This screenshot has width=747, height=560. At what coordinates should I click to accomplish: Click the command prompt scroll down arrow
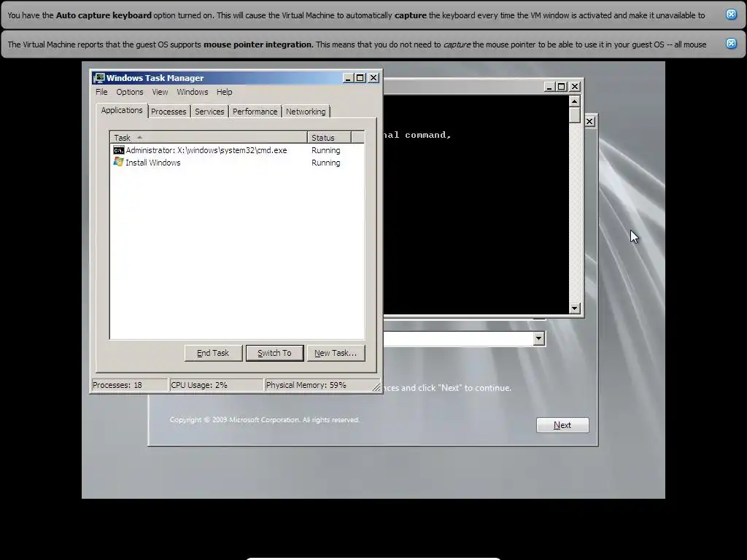(x=575, y=308)
